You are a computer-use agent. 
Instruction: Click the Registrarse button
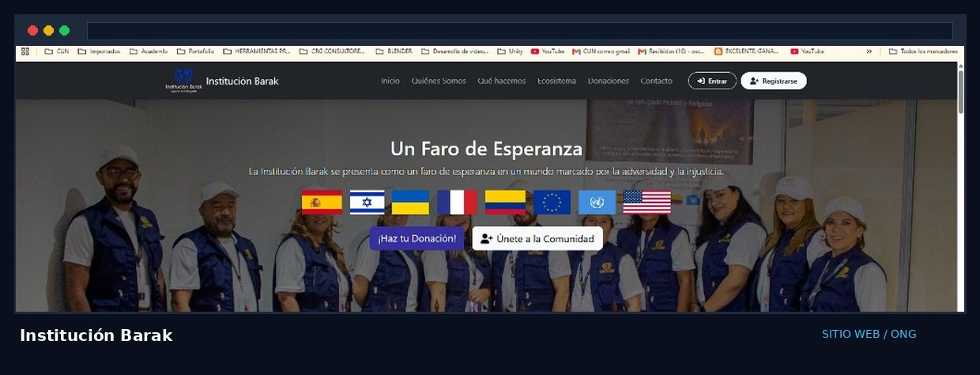point(774,81)
